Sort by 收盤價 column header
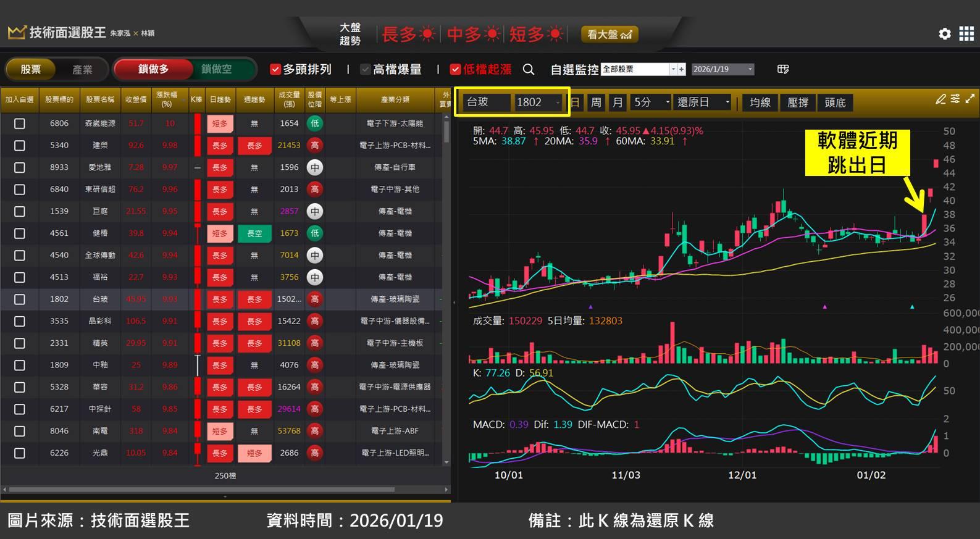Image resolution: width=980 pixels, height=539 pixels. click(136, 99)
